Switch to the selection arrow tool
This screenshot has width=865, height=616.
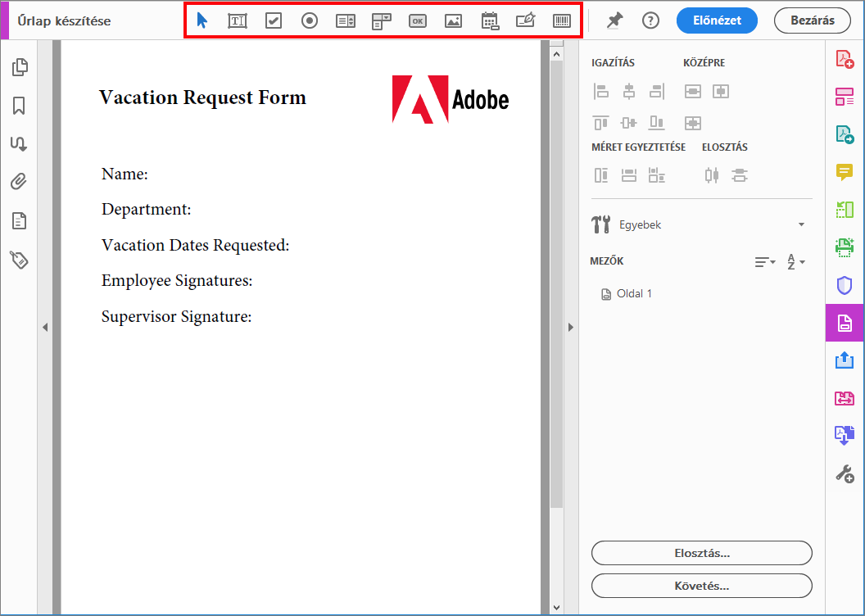202,20
